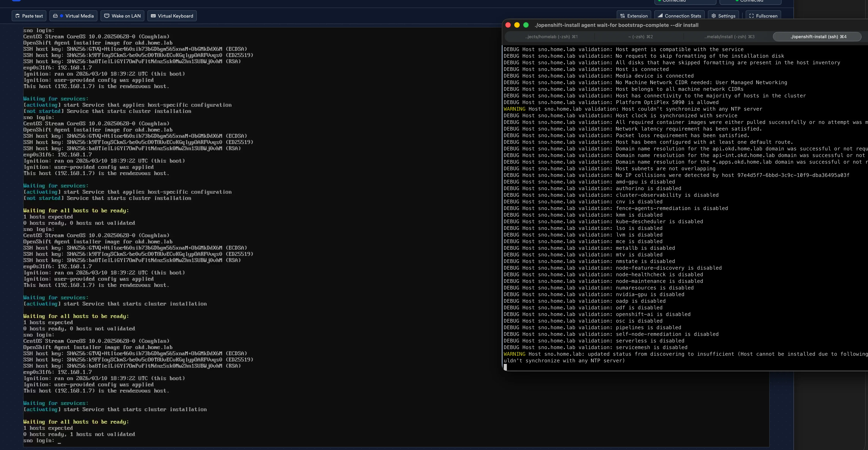Minimize the terminal window with yellow button

517,25
